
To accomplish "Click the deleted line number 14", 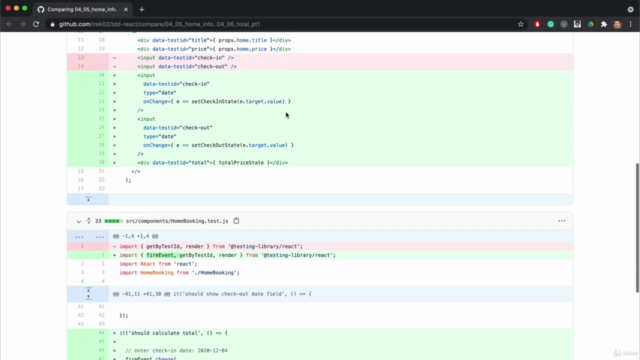I will 81,66.
